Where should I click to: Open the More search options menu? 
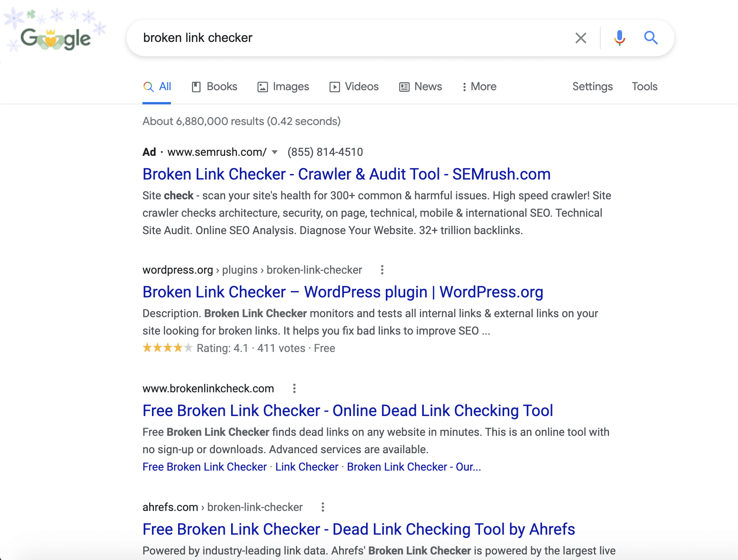pos(479,86)
